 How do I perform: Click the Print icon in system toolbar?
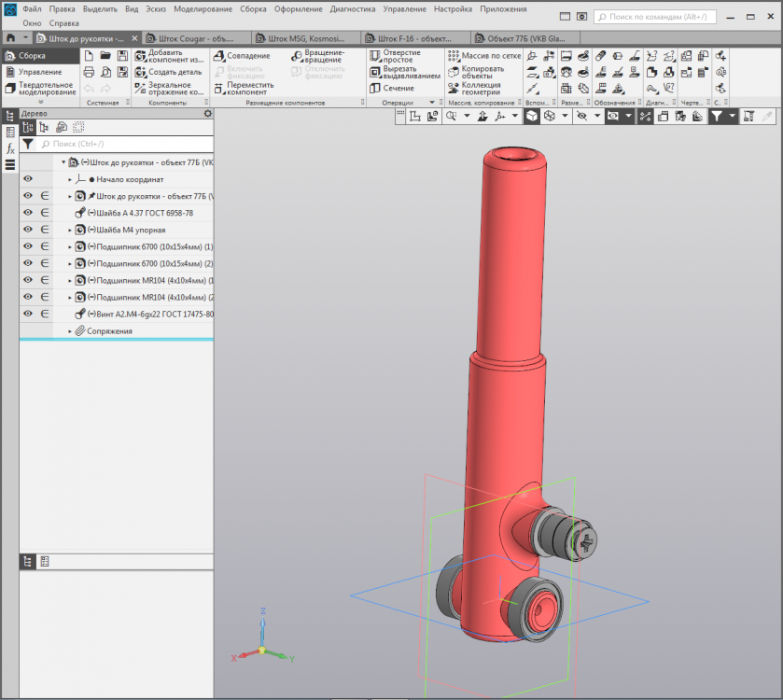point(89,72)
